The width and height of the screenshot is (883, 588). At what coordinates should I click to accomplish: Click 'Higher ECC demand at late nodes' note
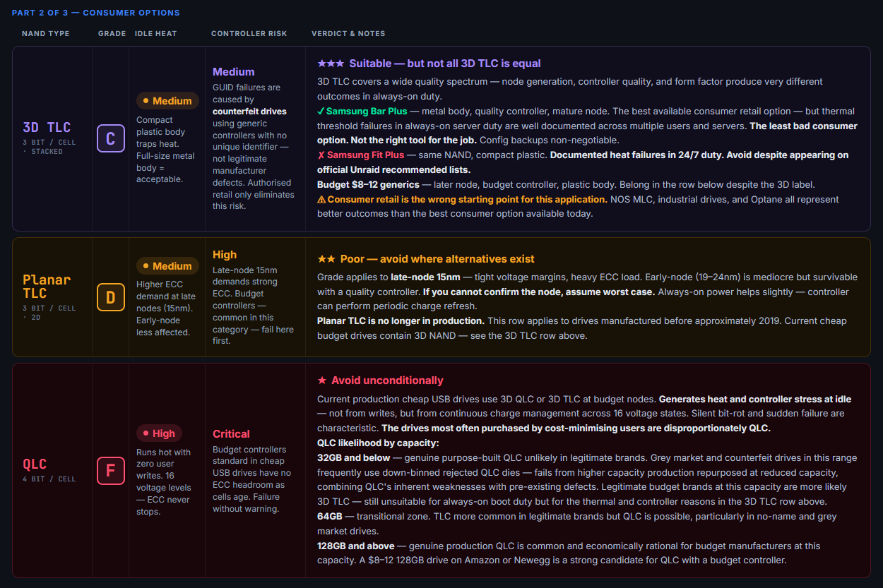click(165, 308)
